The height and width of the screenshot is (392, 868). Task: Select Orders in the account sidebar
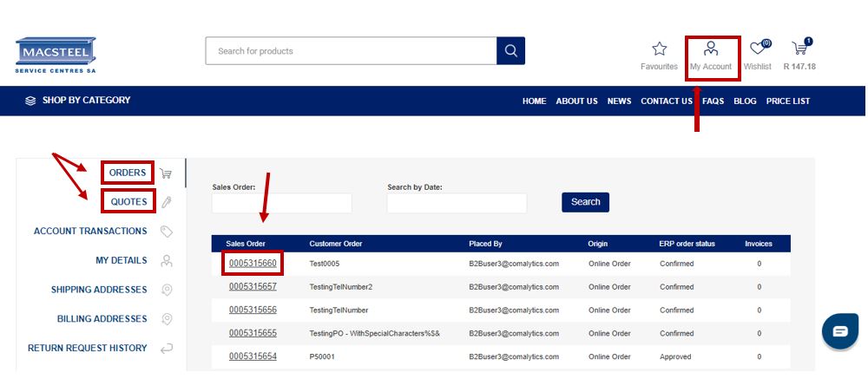tap(128, 173)
